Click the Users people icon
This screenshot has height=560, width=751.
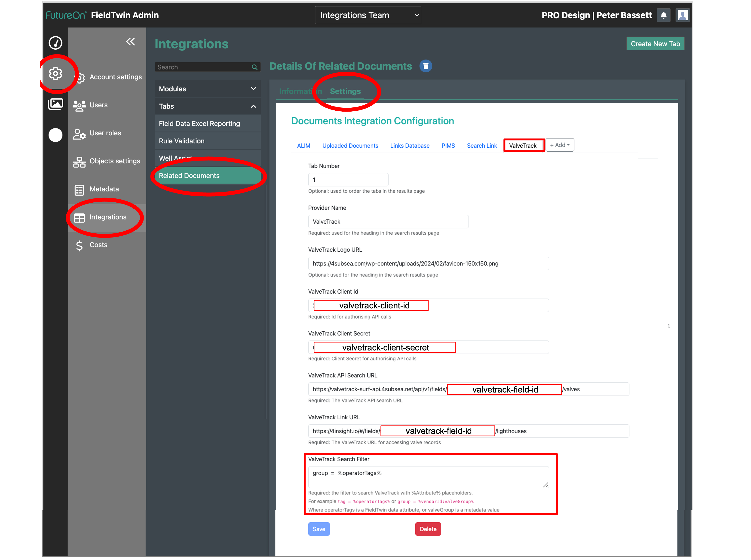pyautogui.click(x=79, y=105)
